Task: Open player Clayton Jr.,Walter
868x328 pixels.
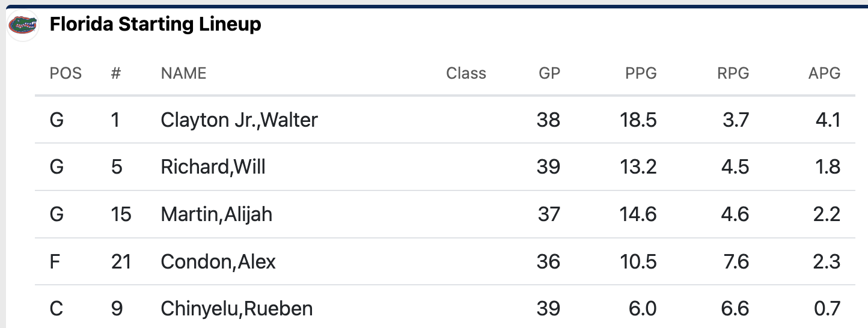Action: click(x=239, y=120)
